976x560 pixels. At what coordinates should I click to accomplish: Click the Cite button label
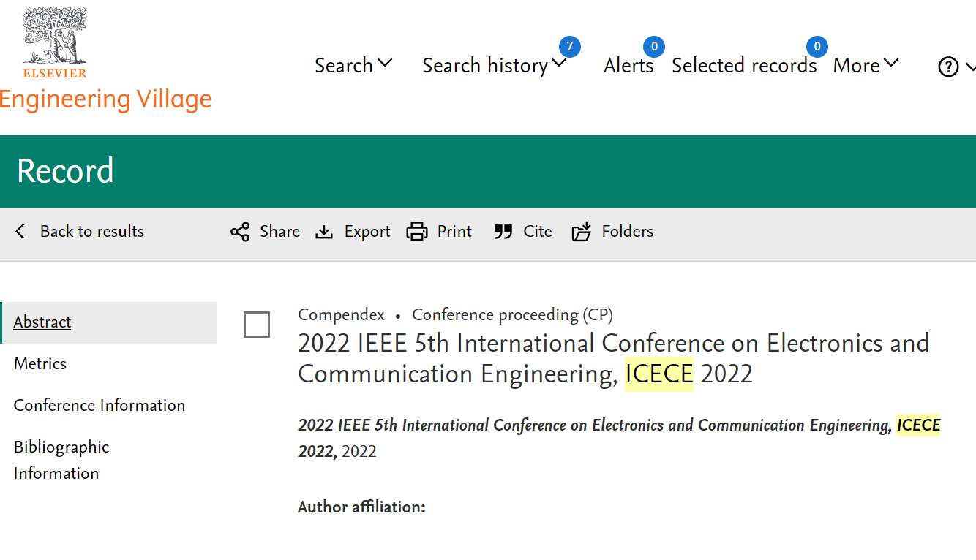tap(538, 232)
